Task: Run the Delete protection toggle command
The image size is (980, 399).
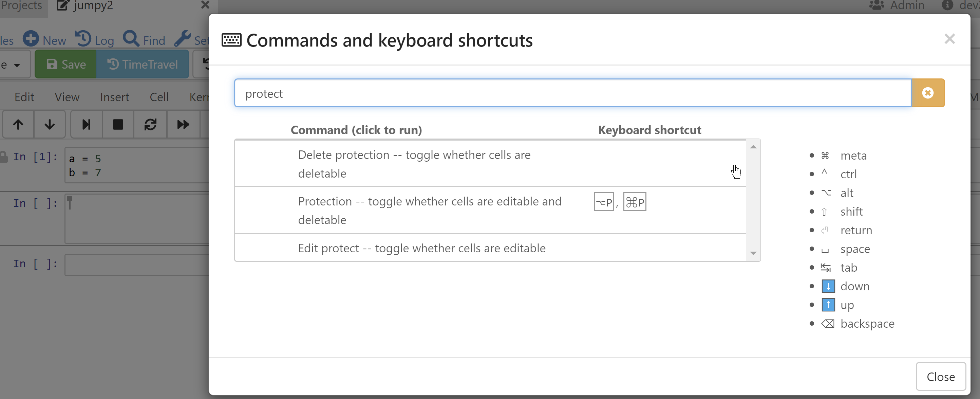Action: [x=414, y=164]
